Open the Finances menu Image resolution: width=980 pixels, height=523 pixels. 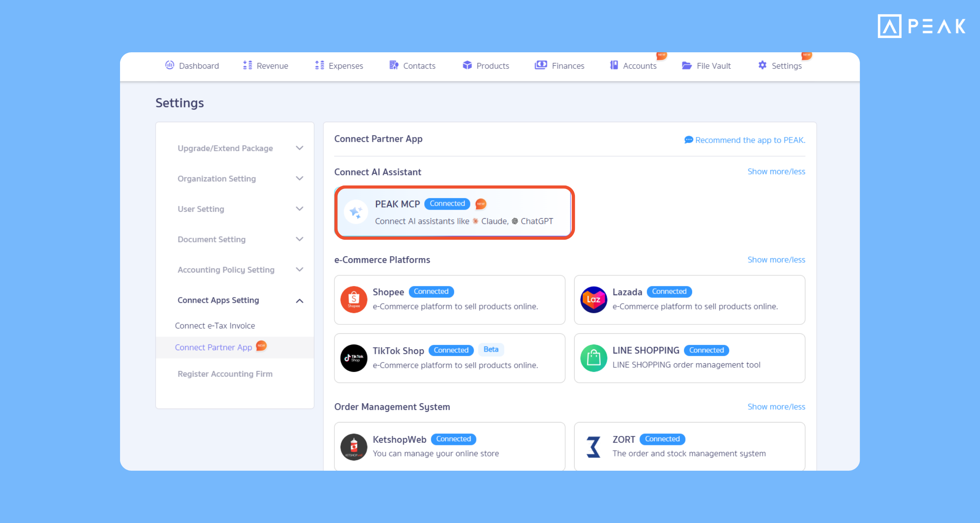click(559, 66)
